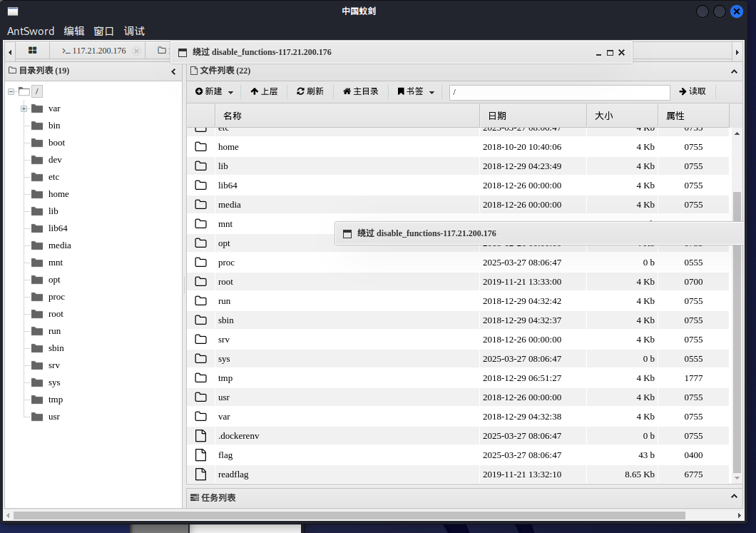This screenshot has width=756, height=533.
Task: Click the flag file icon
Action: 200,455
